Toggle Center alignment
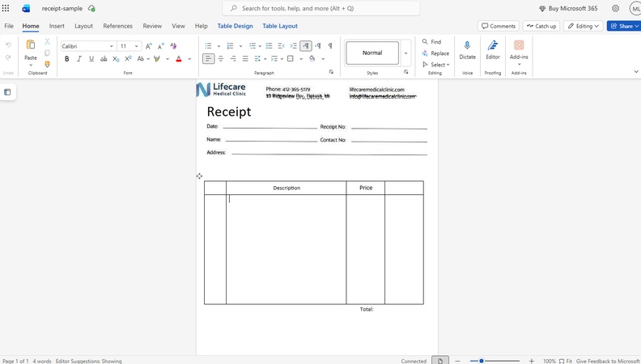The image size is (641, 364). (x=221, y=59)
